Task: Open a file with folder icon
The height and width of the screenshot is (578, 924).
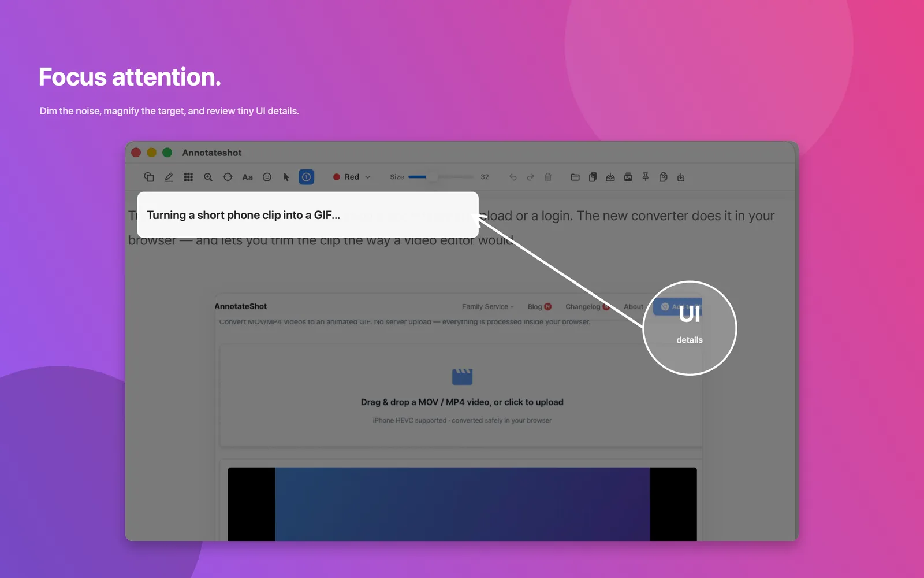Action: (575, 177)
